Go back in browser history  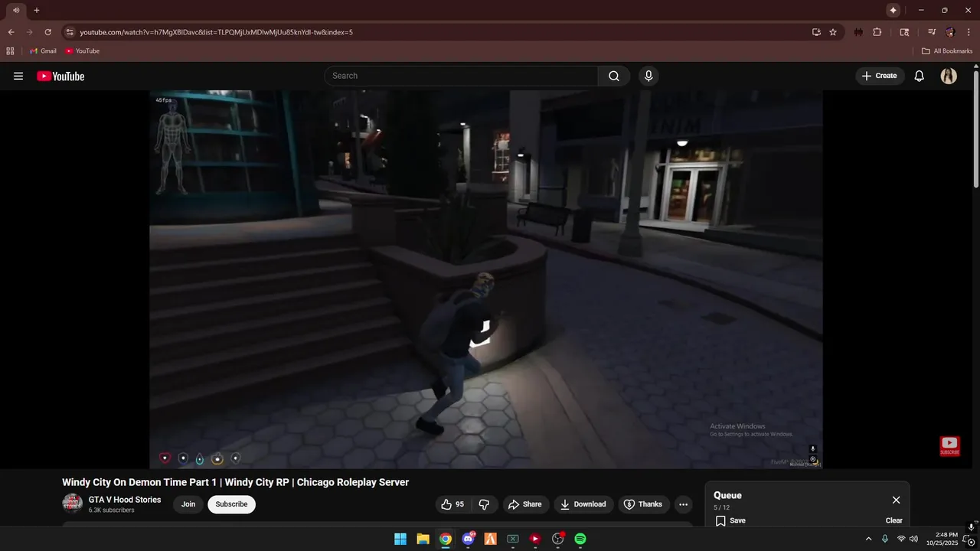click(x=11, y=32)
